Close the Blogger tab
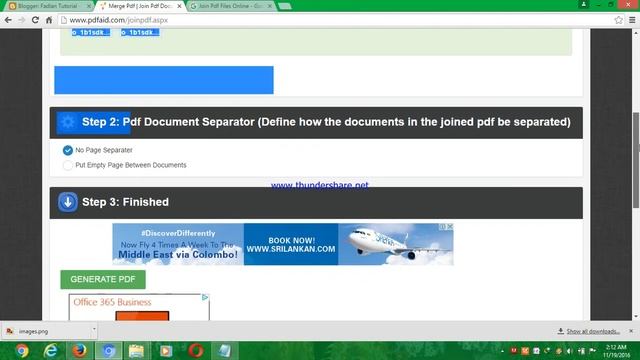 [x=89, y=6]
